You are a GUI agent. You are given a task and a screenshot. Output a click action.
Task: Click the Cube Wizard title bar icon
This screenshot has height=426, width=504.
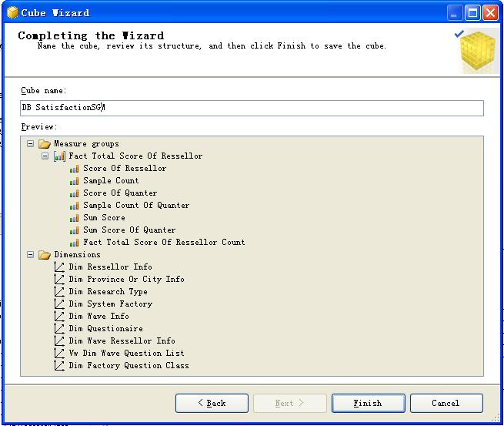tap(12, 13)
